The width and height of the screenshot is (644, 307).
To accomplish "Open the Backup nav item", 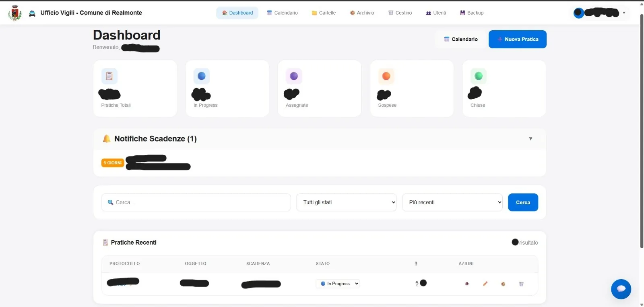I will pyautogui.click(x=472, y=13).
